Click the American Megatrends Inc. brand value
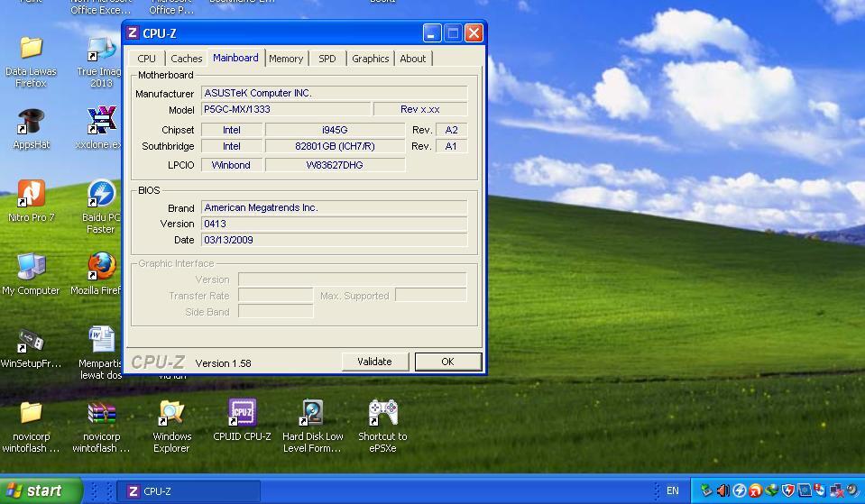Screen dimensions: 865x504 click(335, 208)
